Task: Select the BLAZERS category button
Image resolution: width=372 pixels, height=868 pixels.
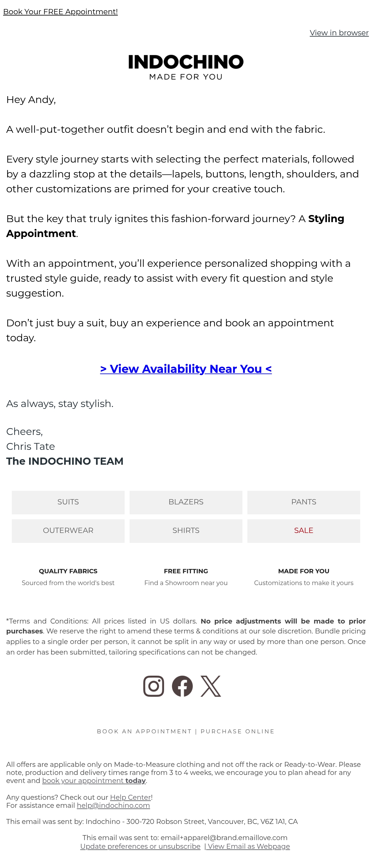Action: tap(186, 502)
